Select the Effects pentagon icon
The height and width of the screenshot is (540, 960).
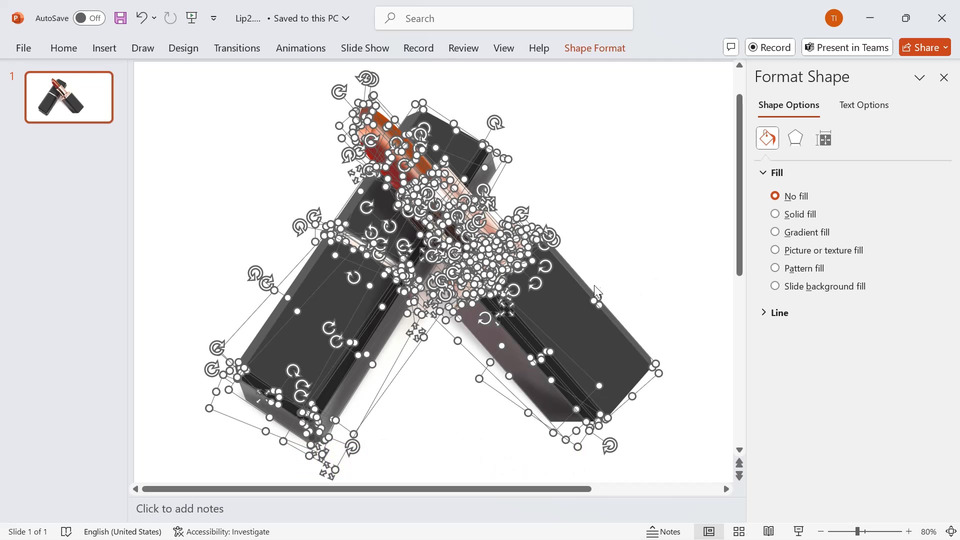[x=795, y=138]
